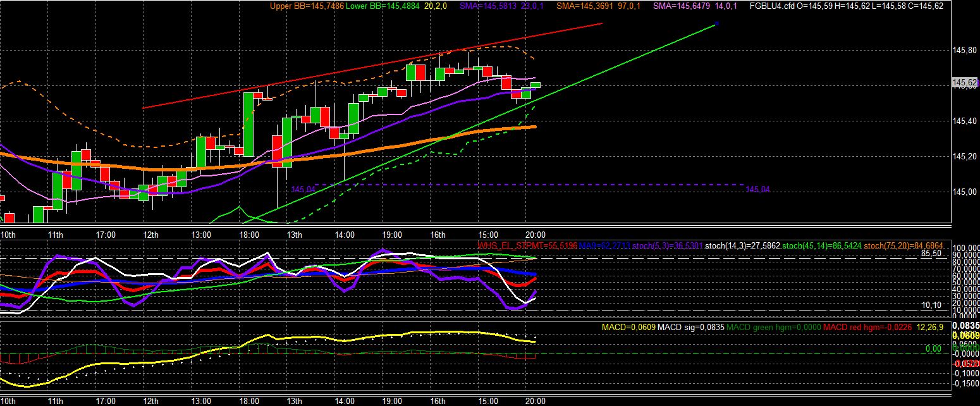Viewport: 980px width, 406px height.
Task: Click the MACD green hgm=0,0000 label
Action: point(773,327)
